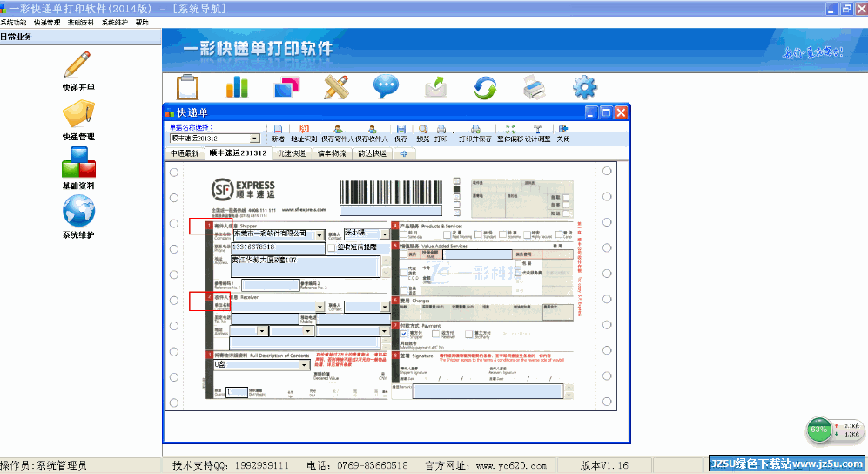Open 帮助 help menu
The image size is (868, 474).
pyautogui.click(x=142, y=22)
